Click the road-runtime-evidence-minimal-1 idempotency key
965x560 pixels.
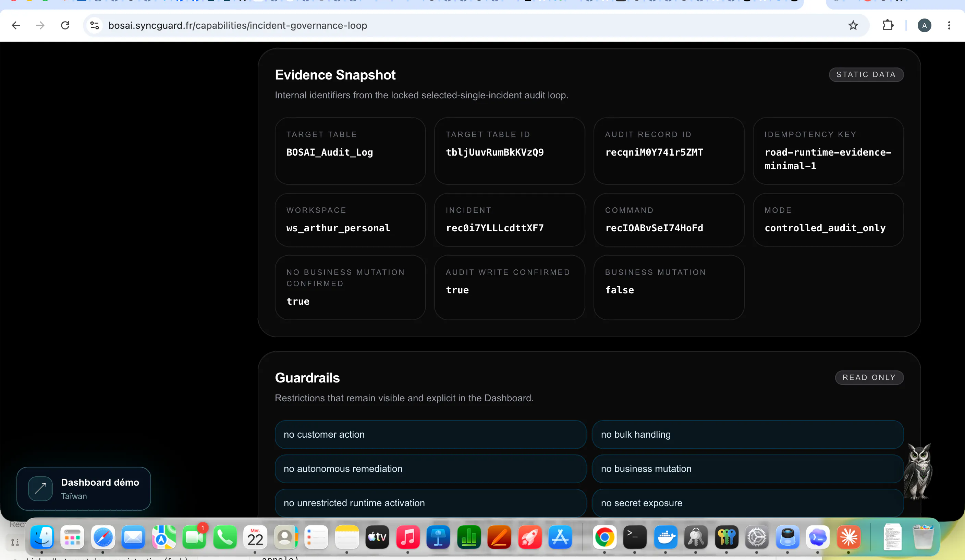(828, 159)
